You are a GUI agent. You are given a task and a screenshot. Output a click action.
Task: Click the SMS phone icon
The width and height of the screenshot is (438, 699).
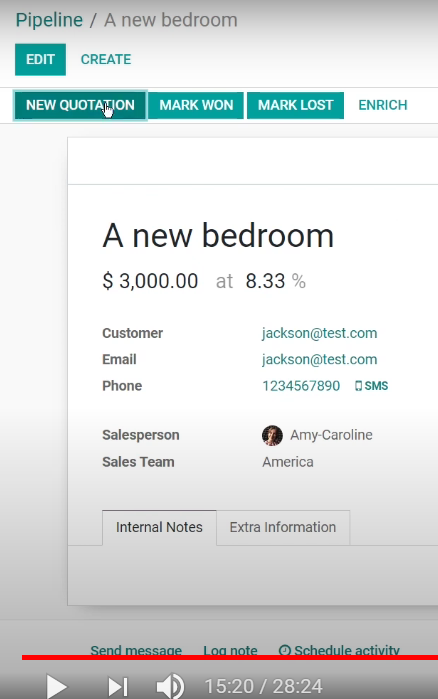358,386
